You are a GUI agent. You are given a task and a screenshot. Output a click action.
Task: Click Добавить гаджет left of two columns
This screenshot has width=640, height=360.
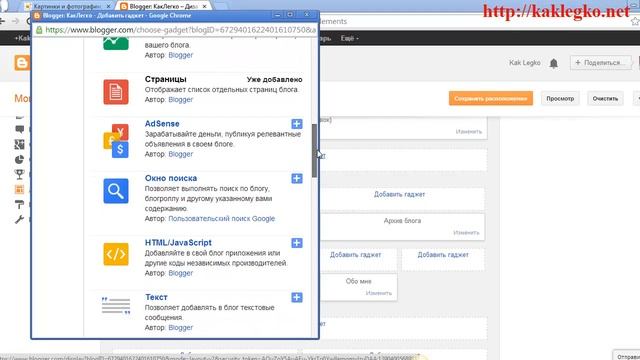tap(355, 255)
